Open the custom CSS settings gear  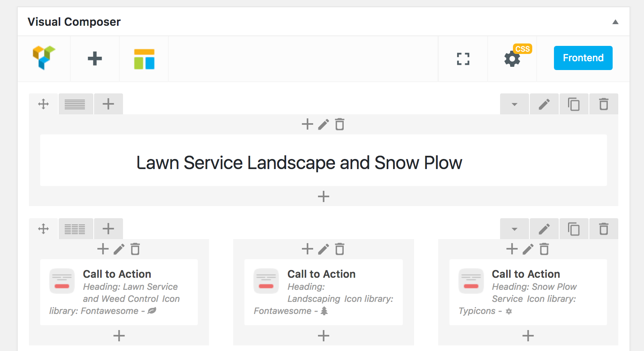[513, 59]
